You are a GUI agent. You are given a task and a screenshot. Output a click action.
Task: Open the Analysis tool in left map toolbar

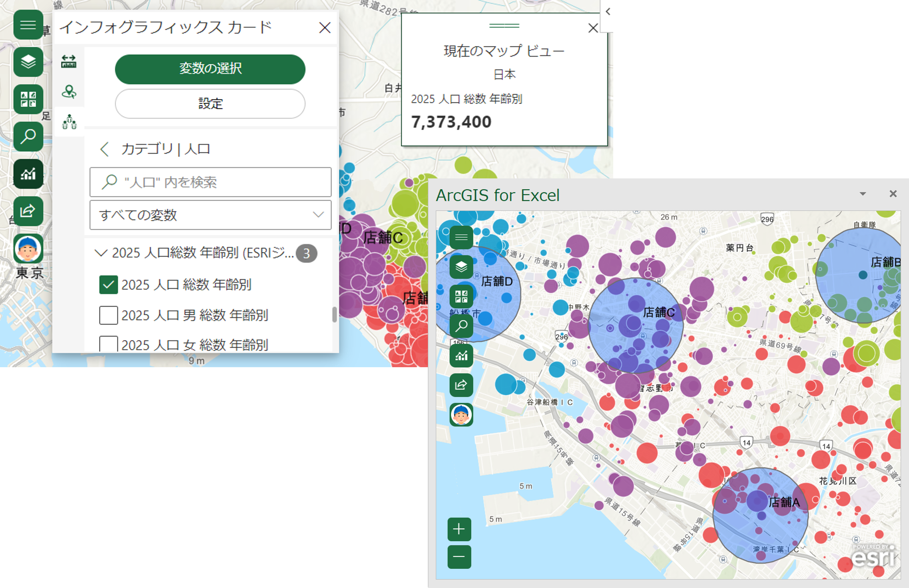[x=28, y=174]
